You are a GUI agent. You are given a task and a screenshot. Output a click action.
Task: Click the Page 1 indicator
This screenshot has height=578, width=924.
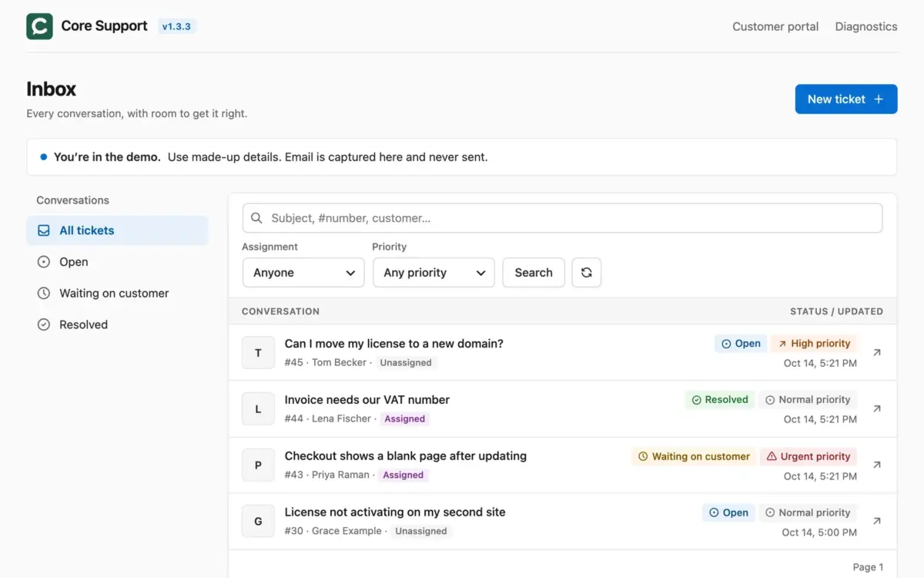coord(868,567)
